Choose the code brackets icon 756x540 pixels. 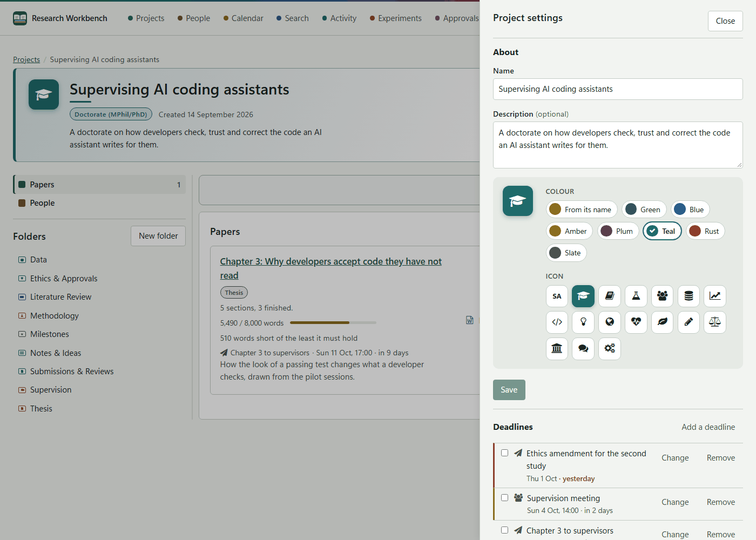[557, 322]
